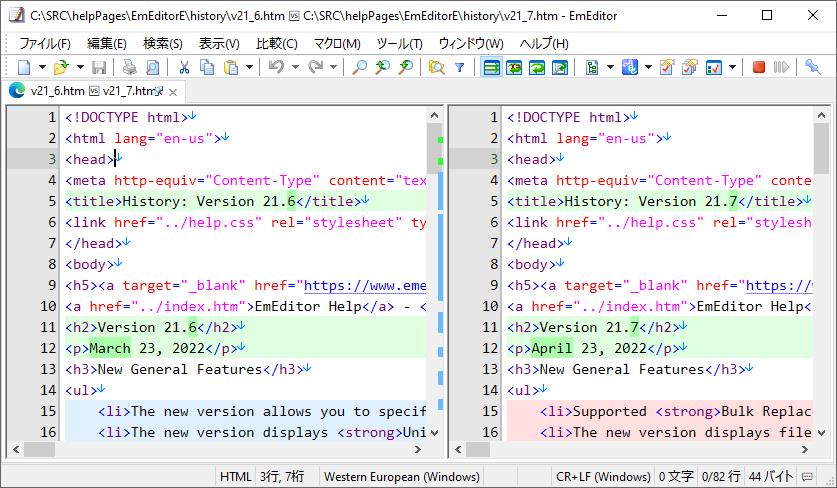Click right arrow of left pane horizontal scrollbar
Image resolution: width=837 pixels, height=488 pixels.
417,450
